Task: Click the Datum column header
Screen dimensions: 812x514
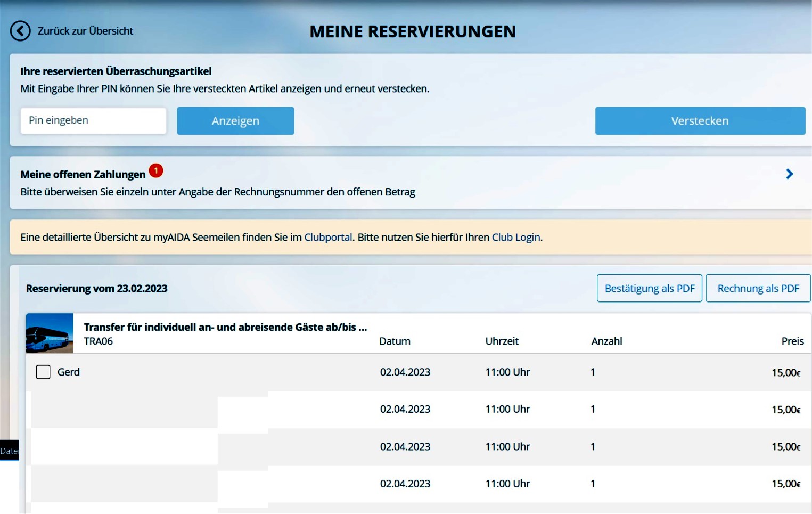Action: click(395, 341)
